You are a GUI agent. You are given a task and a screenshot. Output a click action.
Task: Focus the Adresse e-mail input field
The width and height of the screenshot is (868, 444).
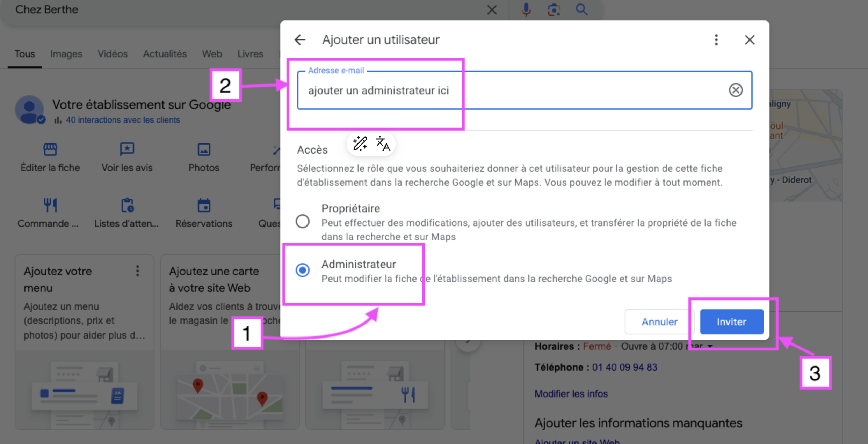tap(524, 90)
